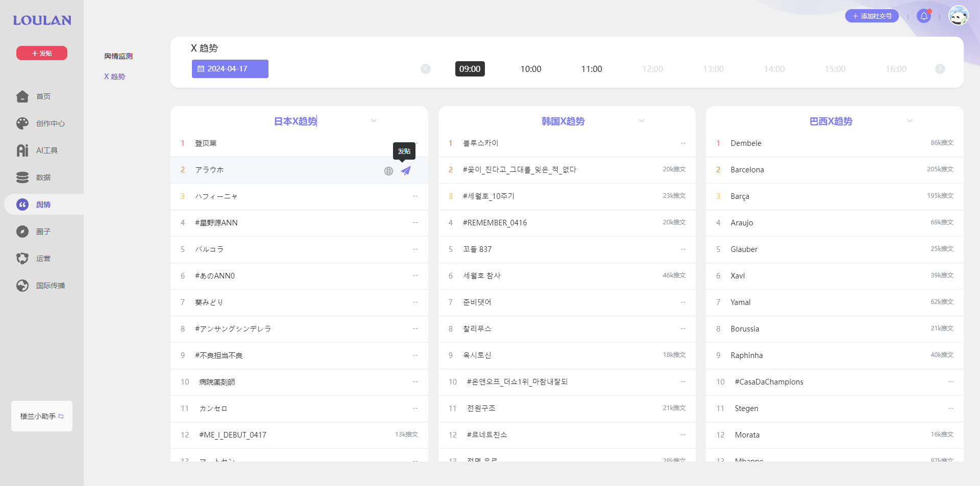980x486 pixels.
Task: Switch to the 舆情监测 sub-menu
Action: (x=118, y=56)
